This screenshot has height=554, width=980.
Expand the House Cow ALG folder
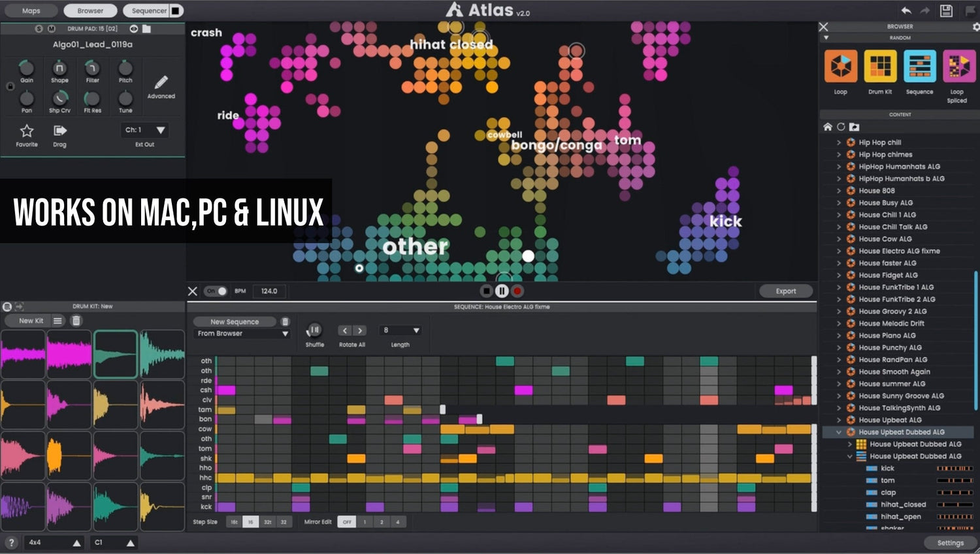coord(839,239)
